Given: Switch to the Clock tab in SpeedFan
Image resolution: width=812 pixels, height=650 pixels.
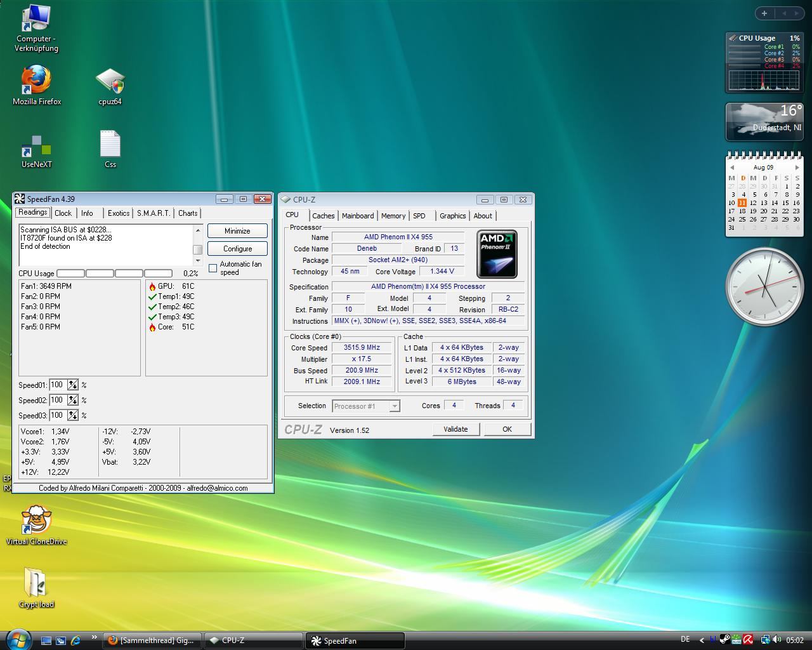Looking at the screenshot, I should click(x=63, y=213).
